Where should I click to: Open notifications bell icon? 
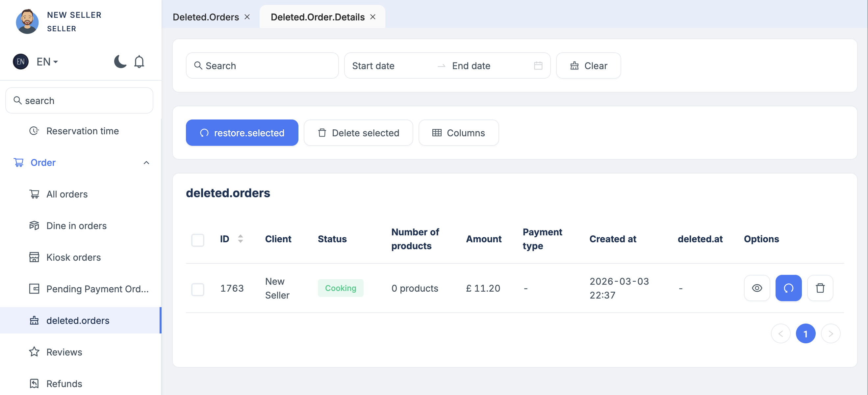point(139,62)
